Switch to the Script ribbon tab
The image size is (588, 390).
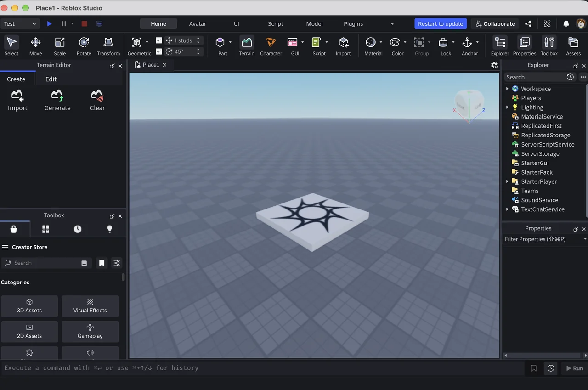click(276, 24)
